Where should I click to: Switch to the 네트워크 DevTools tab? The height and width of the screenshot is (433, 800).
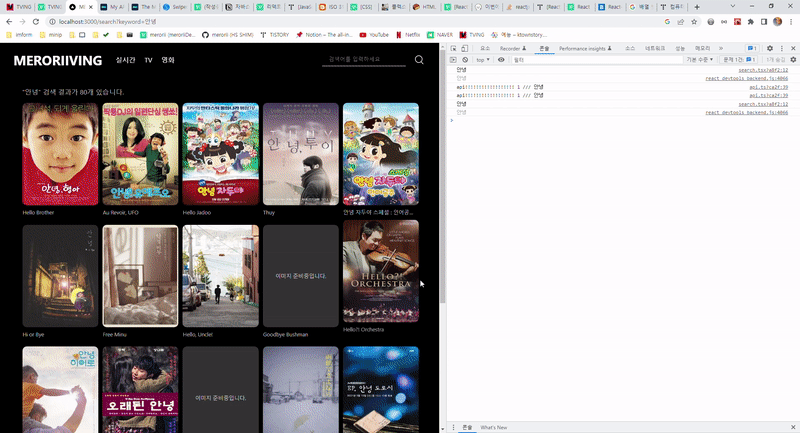pyautogui.click(x=655, y=48)
